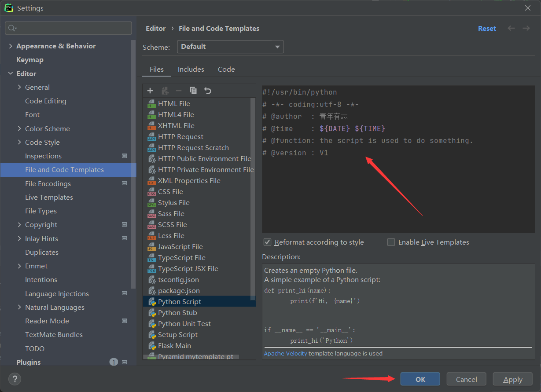
Task: Select File and Code Templates item
Action: [68, 170]
